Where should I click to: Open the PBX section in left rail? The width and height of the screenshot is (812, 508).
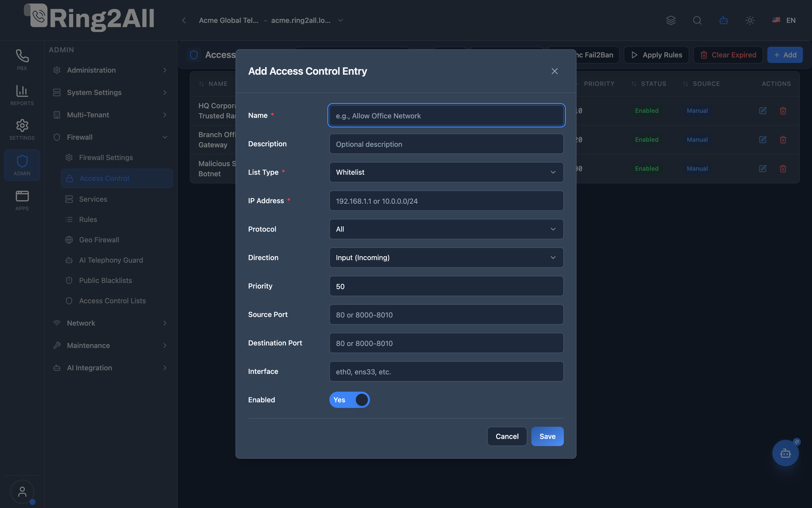(x=22, y=60)
